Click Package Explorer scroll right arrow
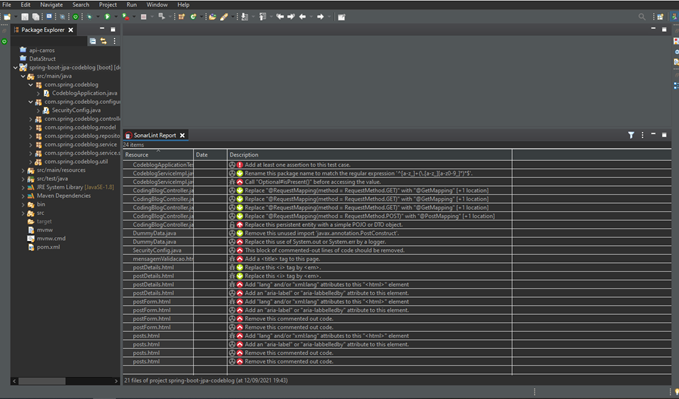 point(116,381)
